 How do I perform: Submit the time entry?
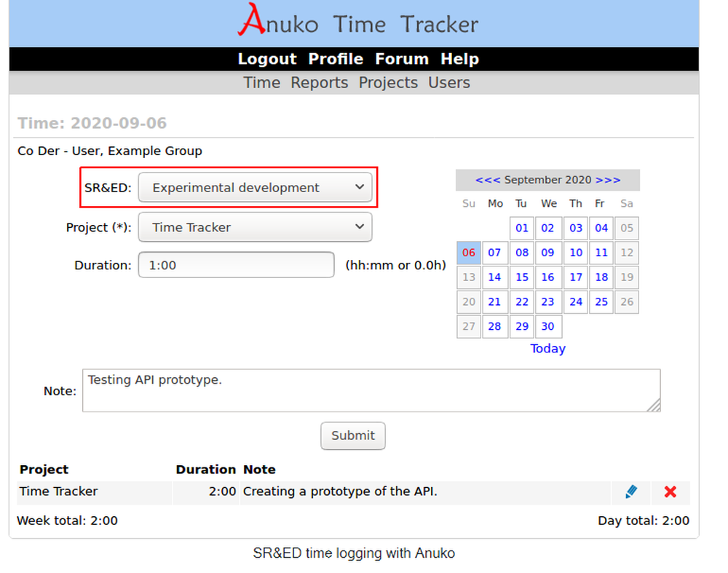(x=353, y=435)
